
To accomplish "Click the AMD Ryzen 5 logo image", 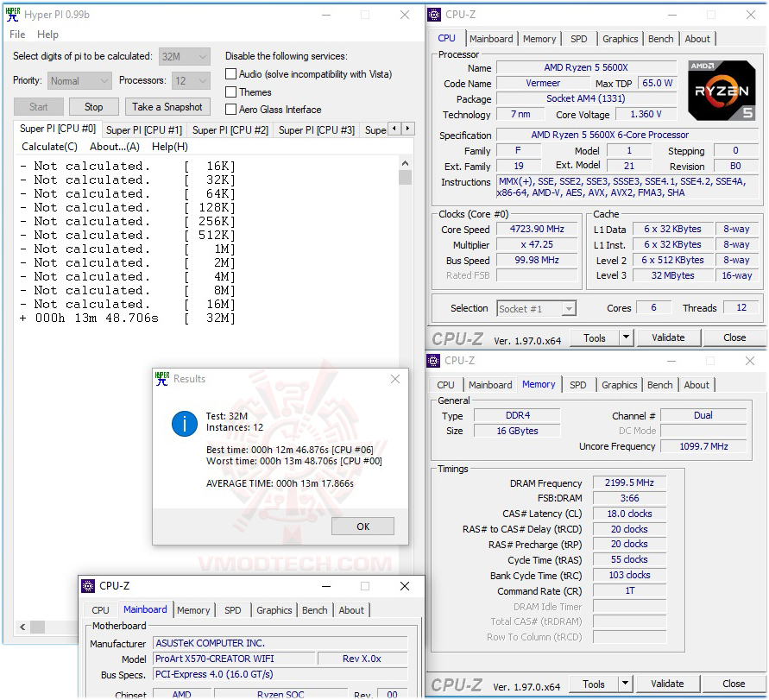I will point(722,90).
